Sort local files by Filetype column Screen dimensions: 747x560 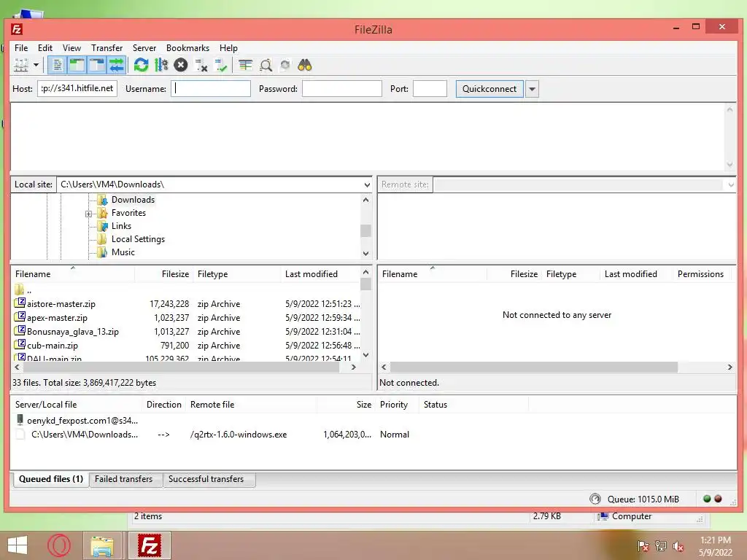pos(237,274)
